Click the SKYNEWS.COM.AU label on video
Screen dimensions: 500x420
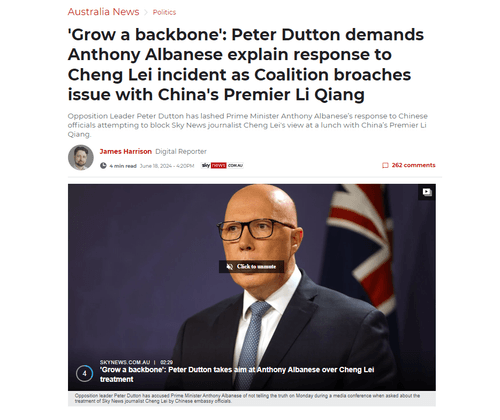[125, 362]
